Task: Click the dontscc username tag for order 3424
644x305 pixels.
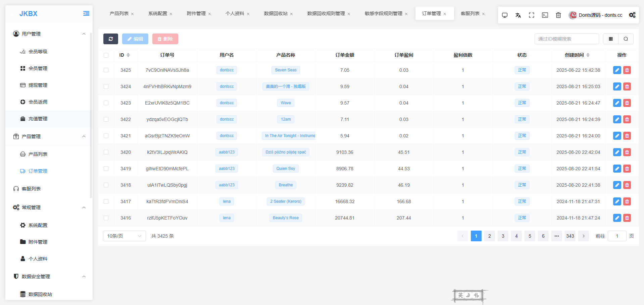Action: point(227,86)
